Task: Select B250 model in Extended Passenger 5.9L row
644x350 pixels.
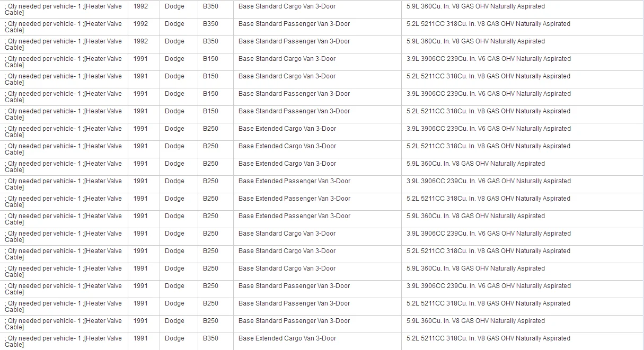Action: tap(215, 219)
